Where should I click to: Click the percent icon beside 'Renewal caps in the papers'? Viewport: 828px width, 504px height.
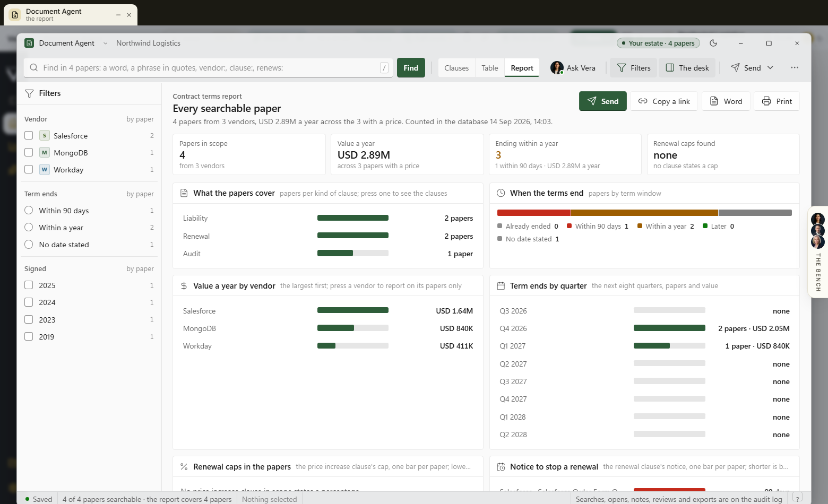(x=184, y=467)
